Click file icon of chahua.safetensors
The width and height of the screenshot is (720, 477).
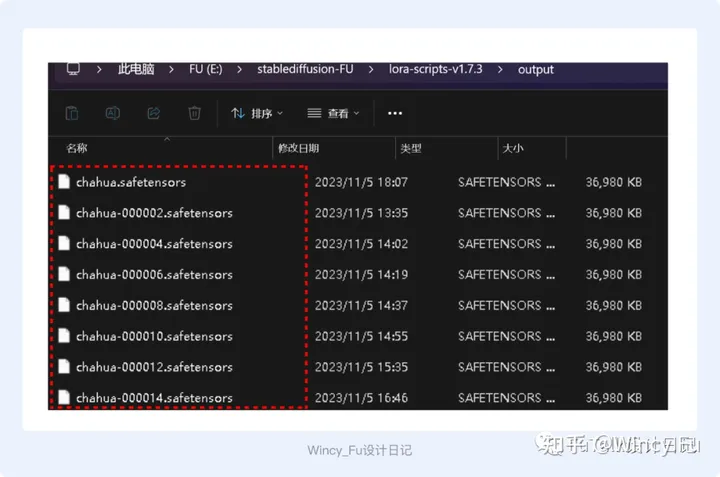[64, 182]
